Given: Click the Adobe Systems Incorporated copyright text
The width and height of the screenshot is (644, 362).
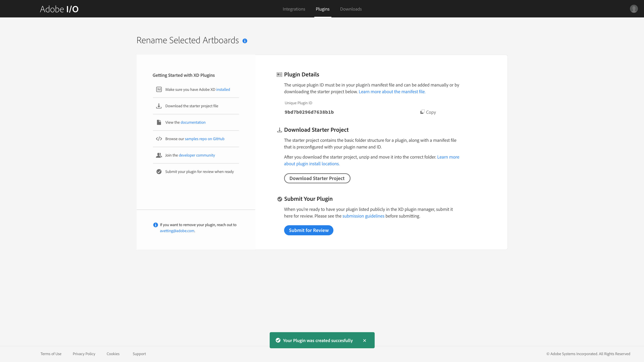Looking at the screenshot, I should [588, 354].
